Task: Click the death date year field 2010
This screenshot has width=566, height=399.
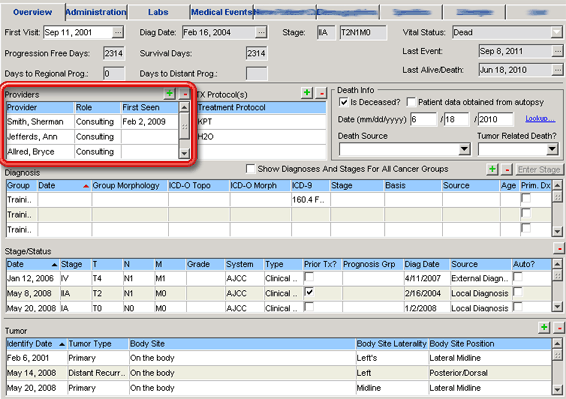Action: (495, 119)
